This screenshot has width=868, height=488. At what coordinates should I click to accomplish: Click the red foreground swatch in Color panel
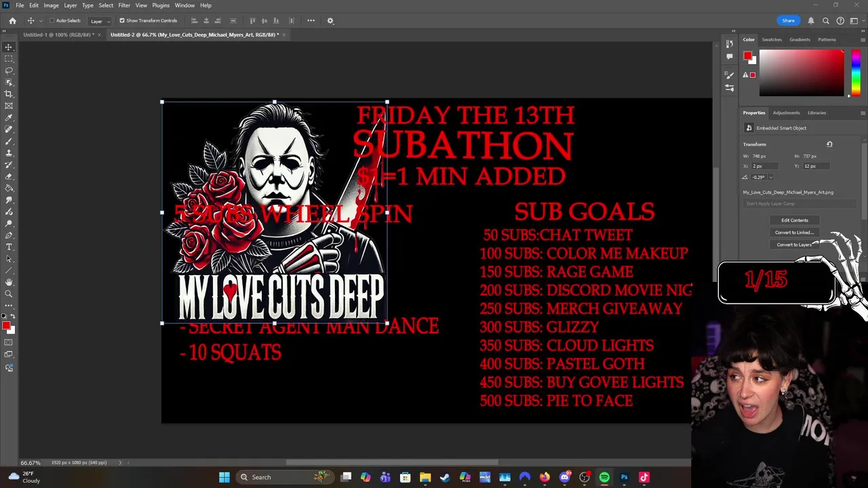747,56
